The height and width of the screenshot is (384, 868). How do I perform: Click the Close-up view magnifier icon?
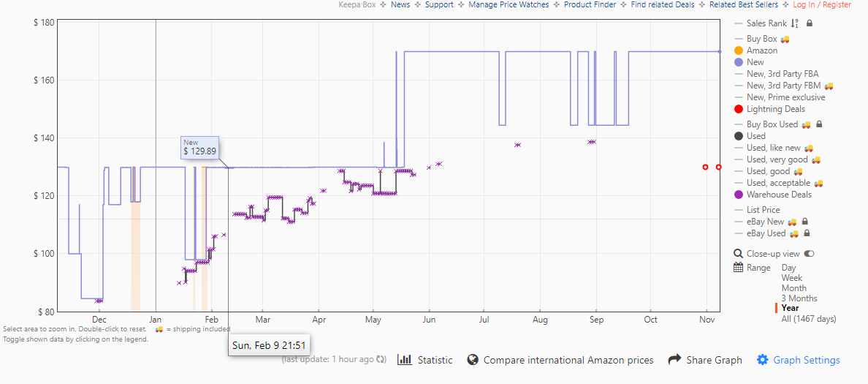pyautogui.click(x=738, y=254)
